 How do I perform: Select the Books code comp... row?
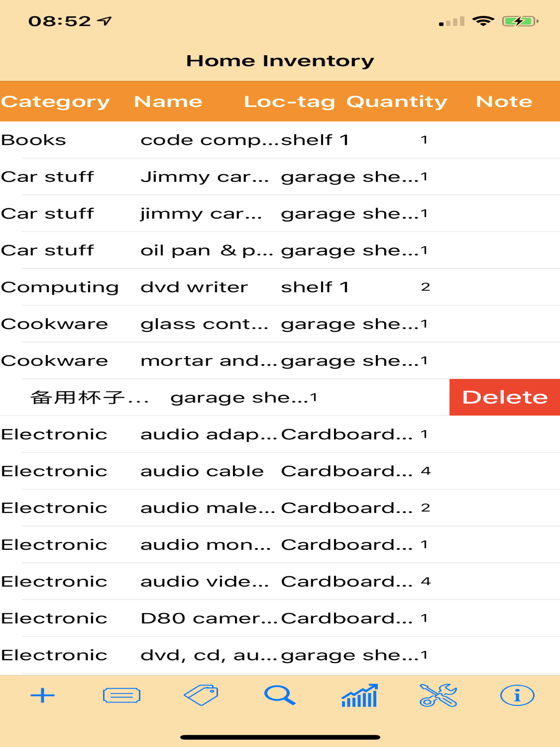280,140
